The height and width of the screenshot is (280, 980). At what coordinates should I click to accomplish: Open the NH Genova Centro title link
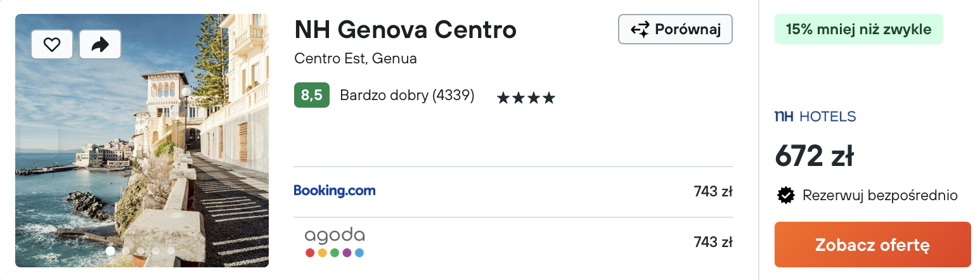tap(406, 29)
